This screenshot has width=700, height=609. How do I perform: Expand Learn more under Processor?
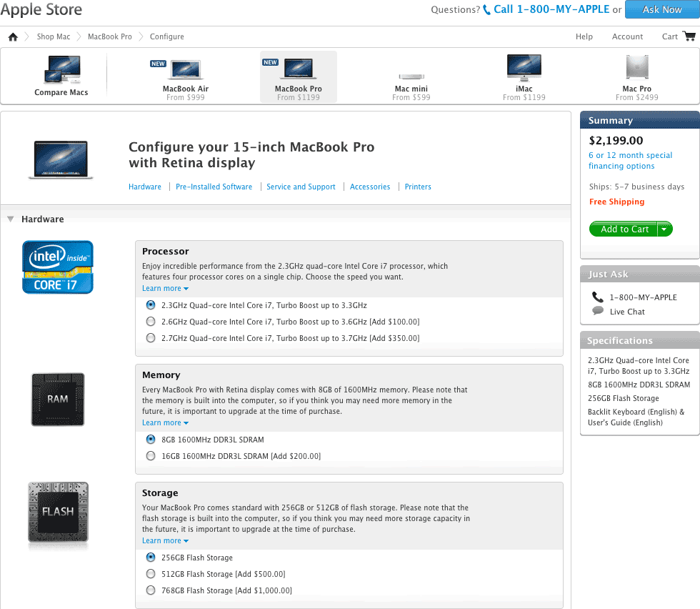pos(165,288)
